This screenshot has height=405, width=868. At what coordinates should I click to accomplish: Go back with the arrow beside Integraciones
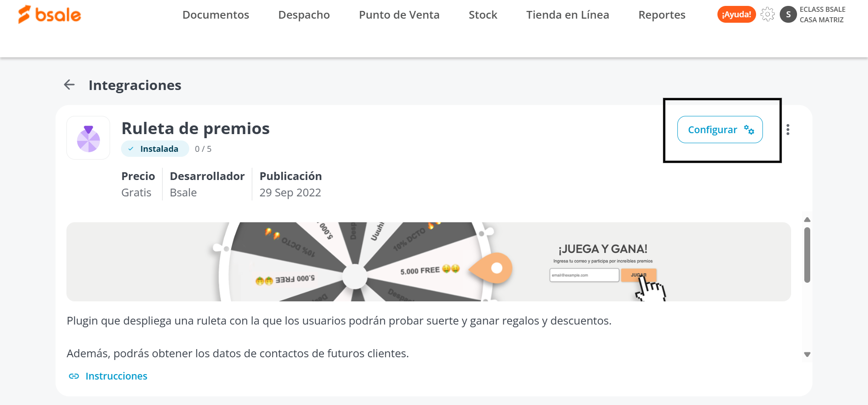coord(69,85)
